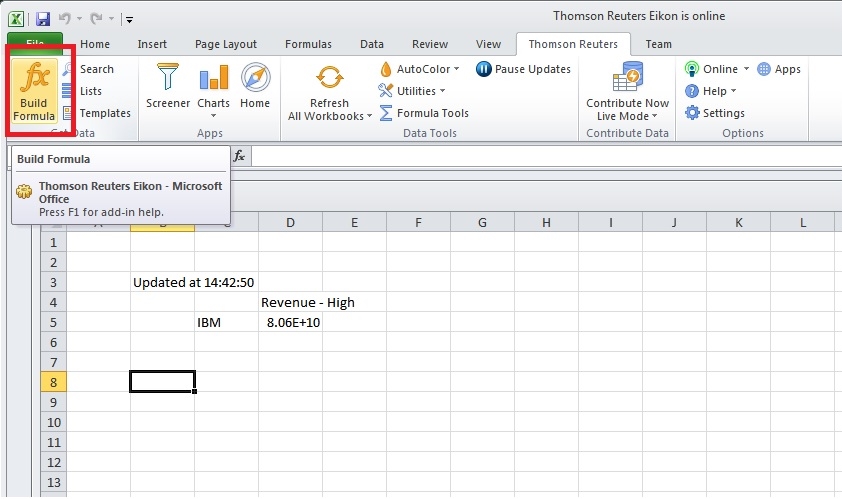This screenshot has width=842, height=499.
Task: Click the Online status icon
Action: coord(692,69)
